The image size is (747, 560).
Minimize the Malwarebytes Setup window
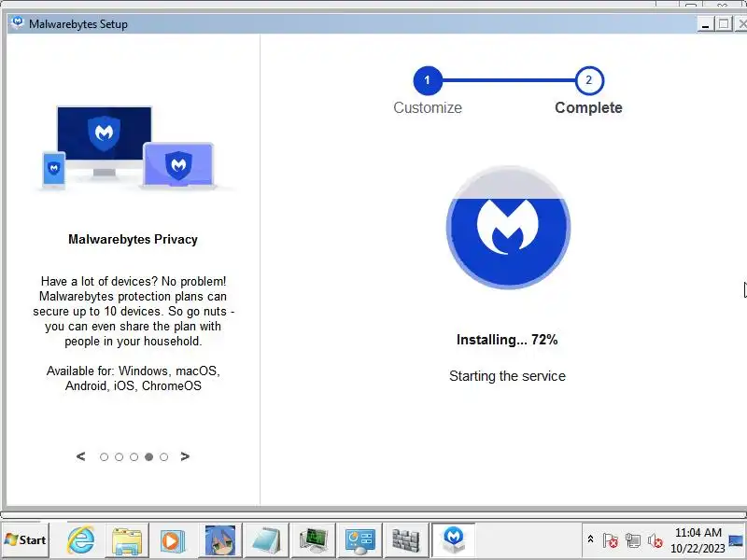pos(705,24)
